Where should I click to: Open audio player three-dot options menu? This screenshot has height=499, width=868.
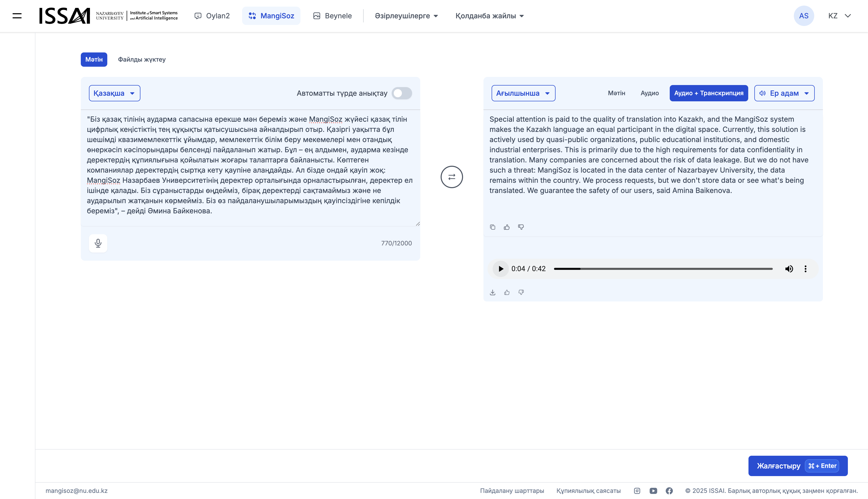(x=805, y=269)
